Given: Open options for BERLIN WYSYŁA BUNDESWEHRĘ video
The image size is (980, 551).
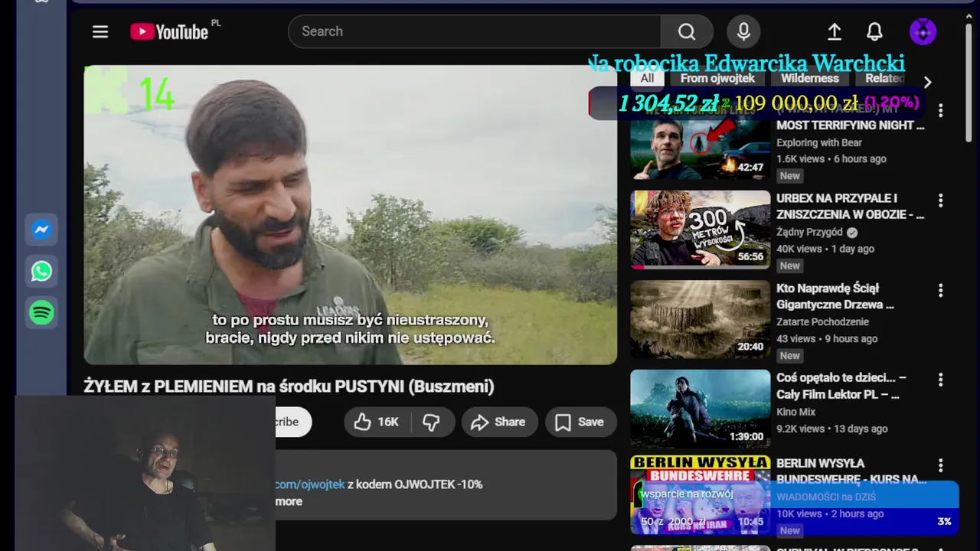Looking at the screenshot, I should (940, 465).
